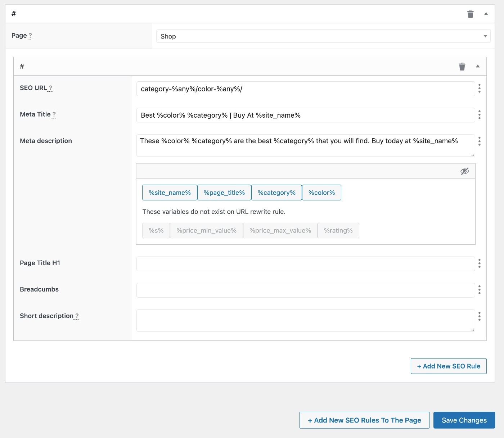Open options dots next to Short description
504x438 pixels.
click(x=480, y=316)
